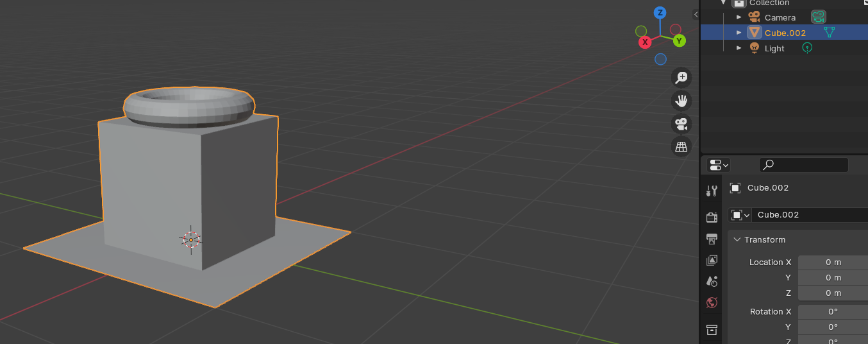The height and width of the screenshot is (344, 868).
Task: Click the hollow negative X gizmo circle
Action: click(675, 30)
